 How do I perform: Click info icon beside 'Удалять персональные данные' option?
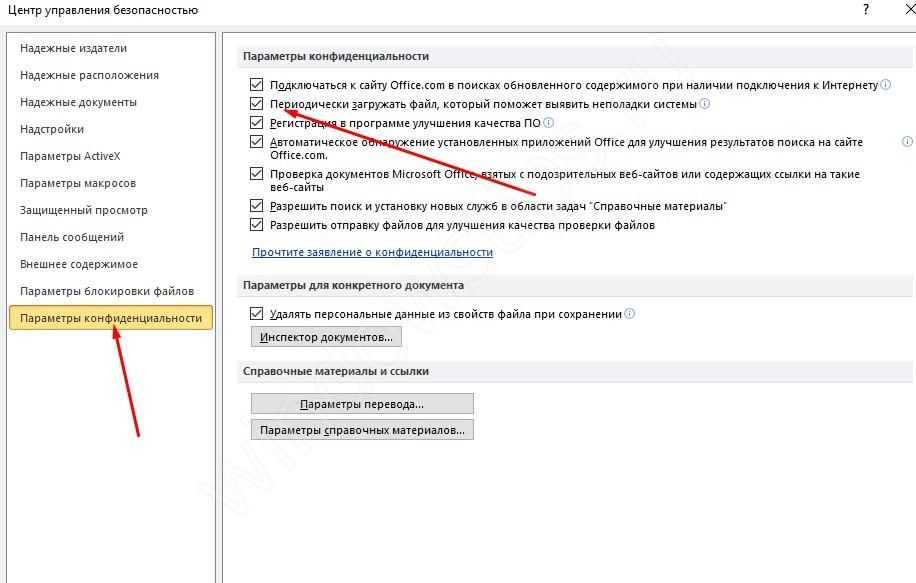(x=630, y=314)
